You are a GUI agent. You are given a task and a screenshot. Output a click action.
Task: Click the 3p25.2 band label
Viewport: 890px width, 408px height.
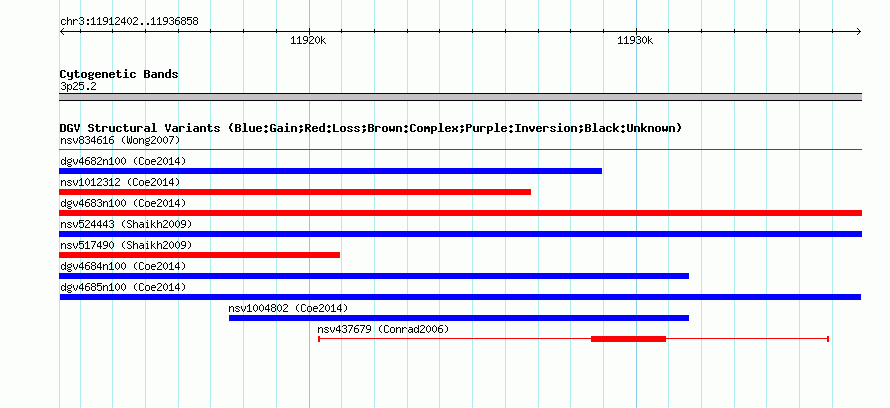pyautogui.click(x=78, y=87)
